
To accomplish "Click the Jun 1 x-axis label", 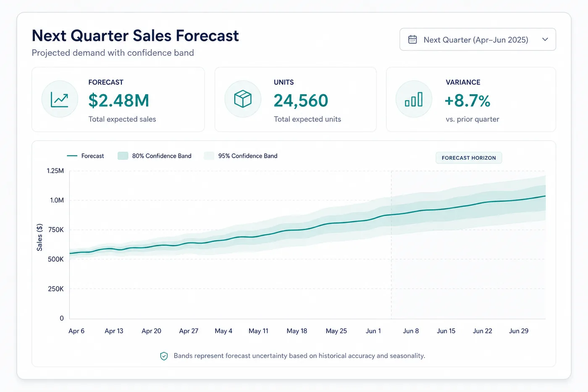I will tap(373, 331).
